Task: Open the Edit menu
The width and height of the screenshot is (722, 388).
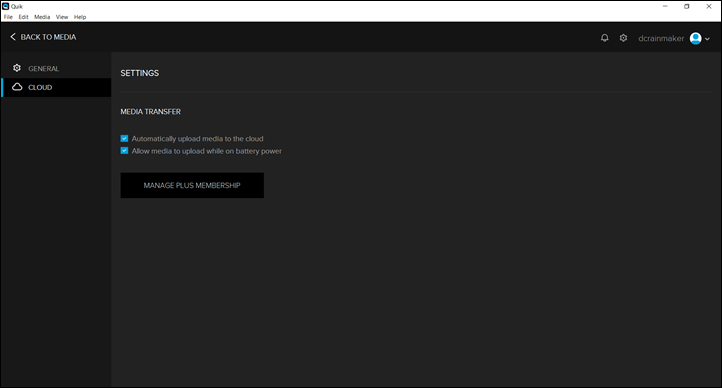Action: coord(23,17)
